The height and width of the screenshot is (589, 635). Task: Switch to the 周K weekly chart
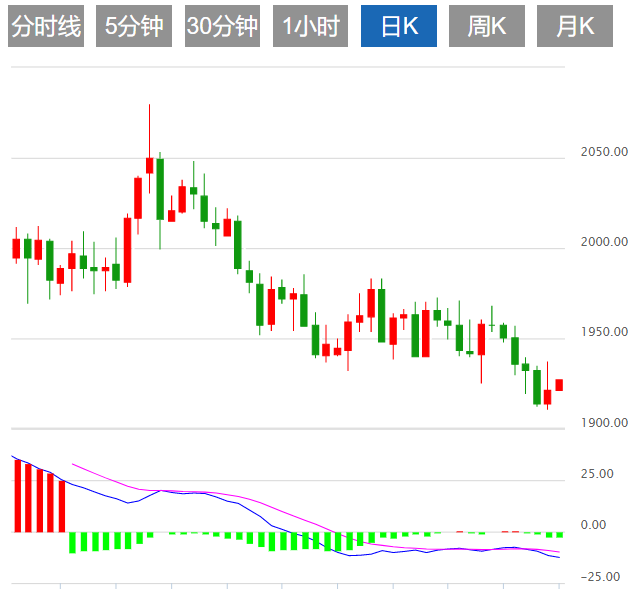point(487,26)
